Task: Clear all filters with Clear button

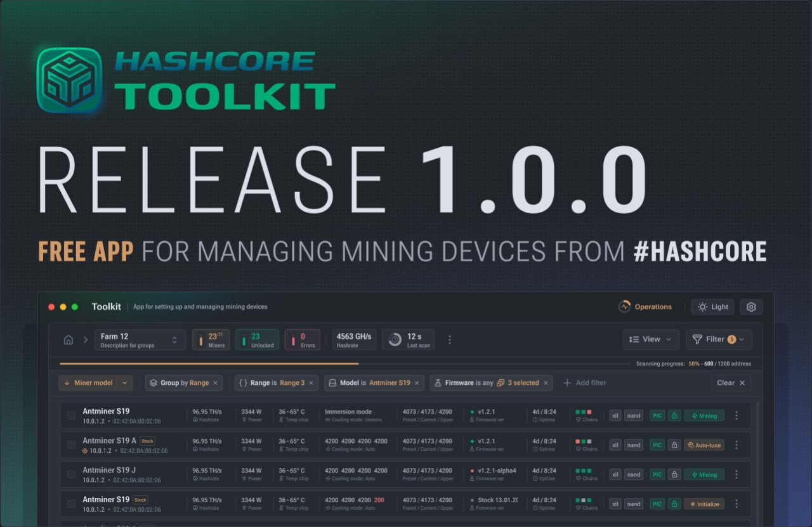Action: tap(731, 383)
